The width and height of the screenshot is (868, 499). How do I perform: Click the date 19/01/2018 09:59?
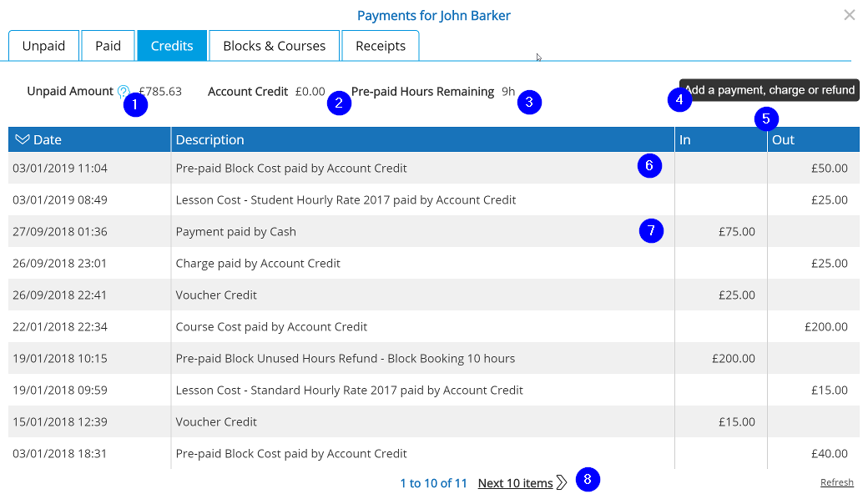(60, 390)
